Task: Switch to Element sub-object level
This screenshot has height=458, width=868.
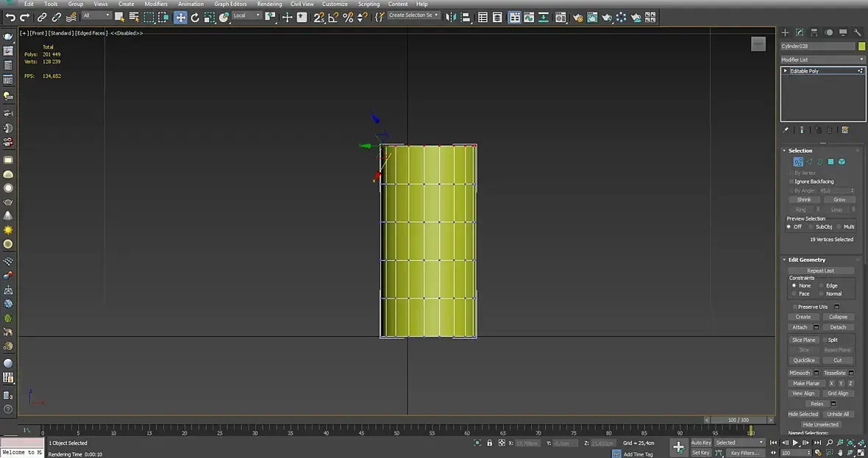Action: pyautogui.click(x=842, y=162)
